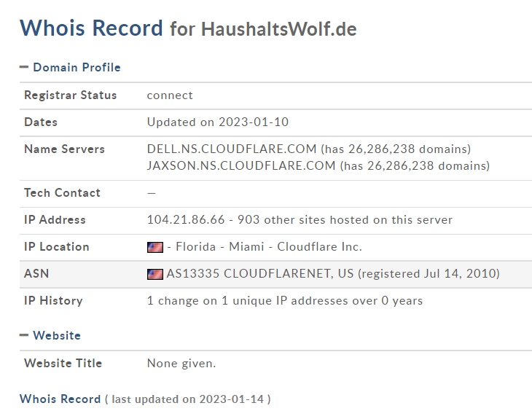Viewport: 532px width, 411px height.
Task: Click 'Florida - Miami - Cloudflare Inc.' location
Action: (x=269, y=246)
